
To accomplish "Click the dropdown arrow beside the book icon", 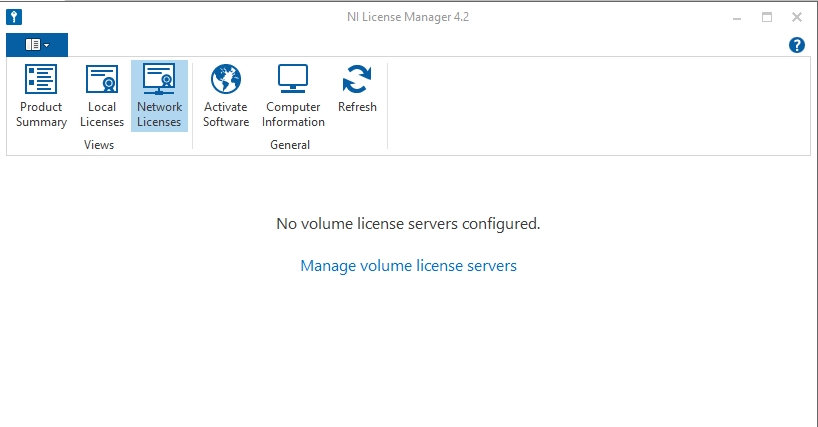I will (47, 45).
